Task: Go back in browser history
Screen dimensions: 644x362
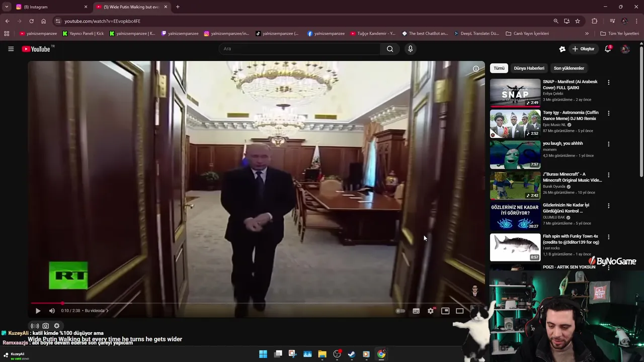Action: point(7,21)
